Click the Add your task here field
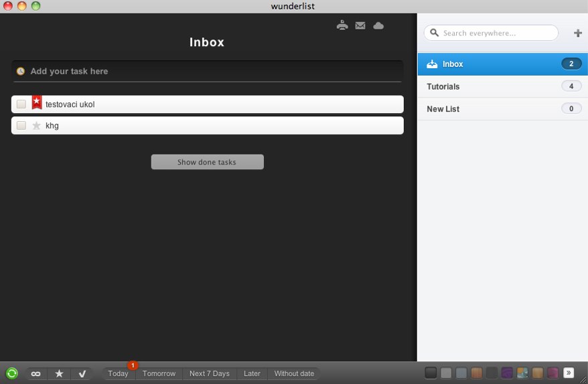 coord(208,71)
